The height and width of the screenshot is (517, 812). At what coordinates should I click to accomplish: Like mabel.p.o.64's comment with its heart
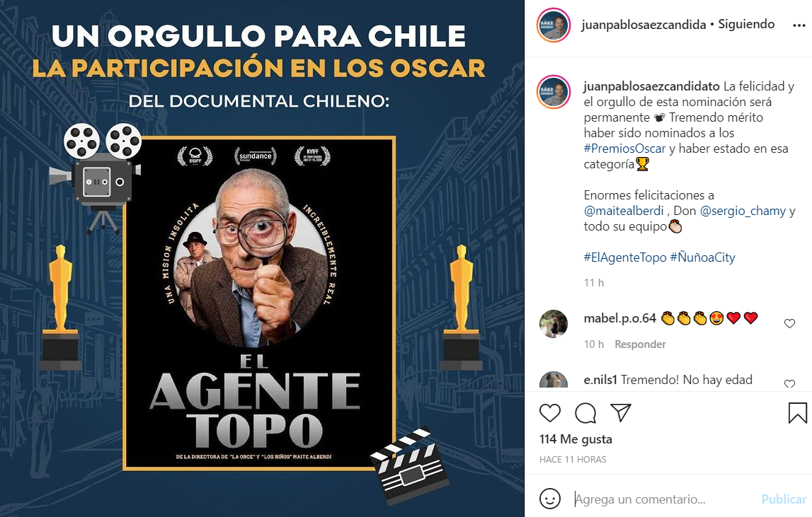click(789, 323)
